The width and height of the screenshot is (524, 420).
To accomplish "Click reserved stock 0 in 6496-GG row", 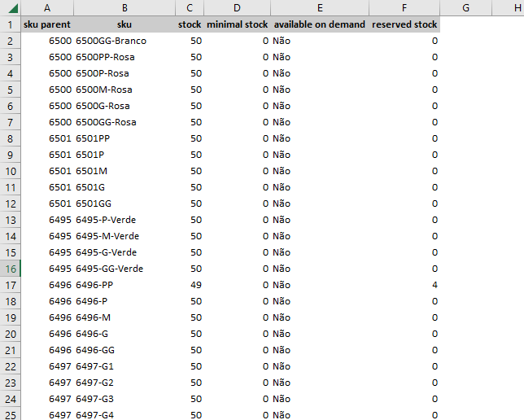I will (404, 350).
